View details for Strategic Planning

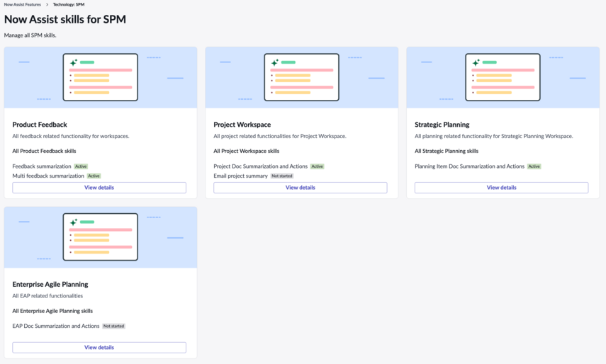pyautogui.click(x=502, y=188)
